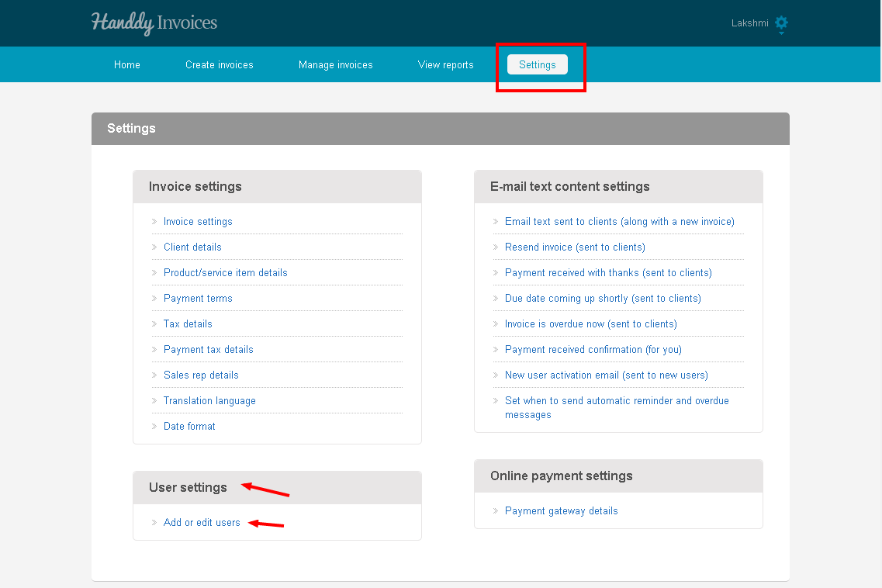
Task: Click the Handdy Invoices logo
Action: [x=154, y=23]
